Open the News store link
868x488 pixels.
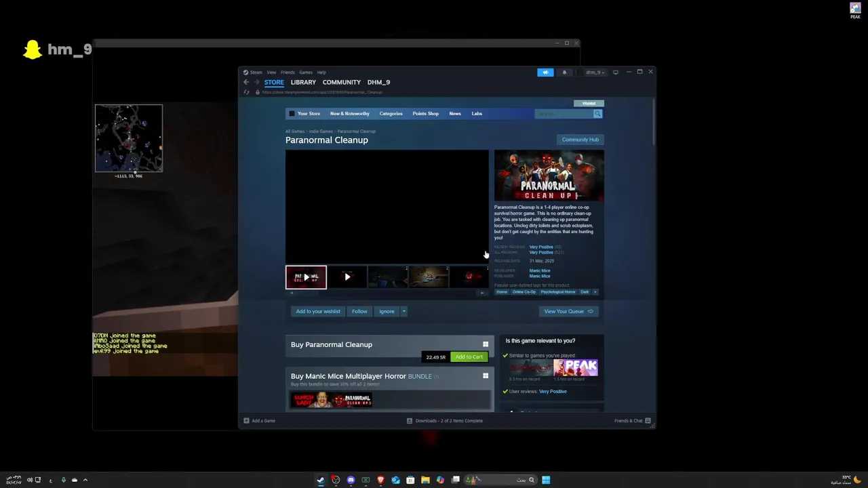coord(455,114)
